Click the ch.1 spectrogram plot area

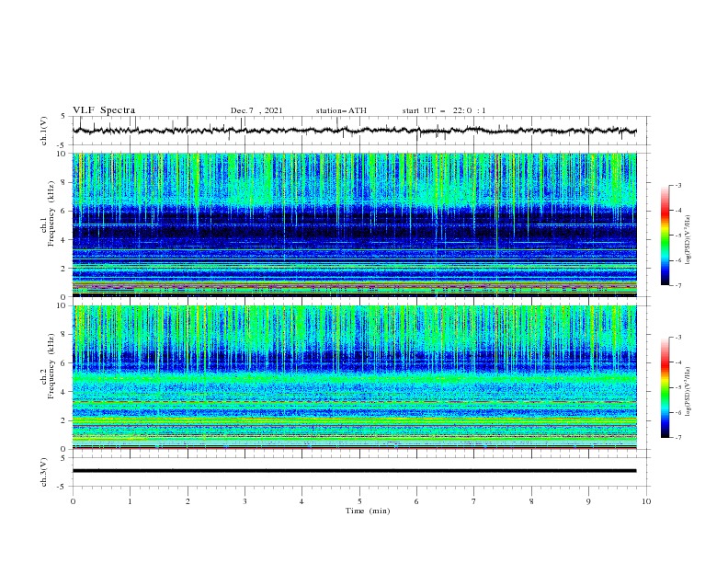tap(354, 224)
